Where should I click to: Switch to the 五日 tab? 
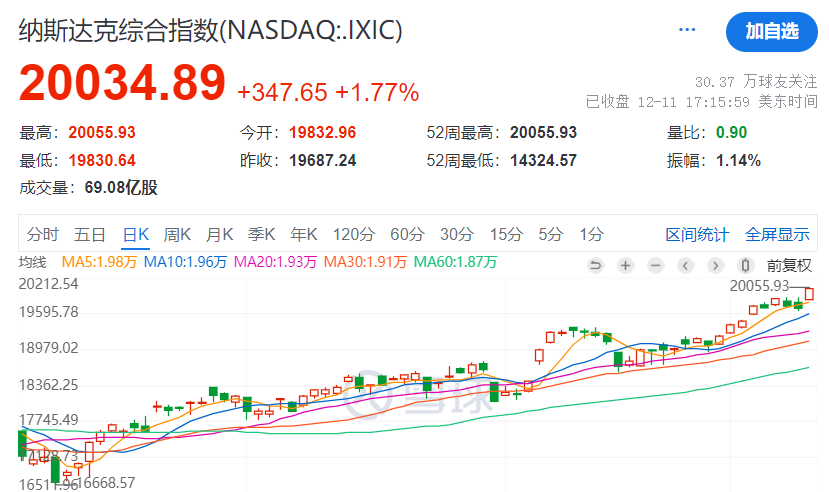coord(90,234)
